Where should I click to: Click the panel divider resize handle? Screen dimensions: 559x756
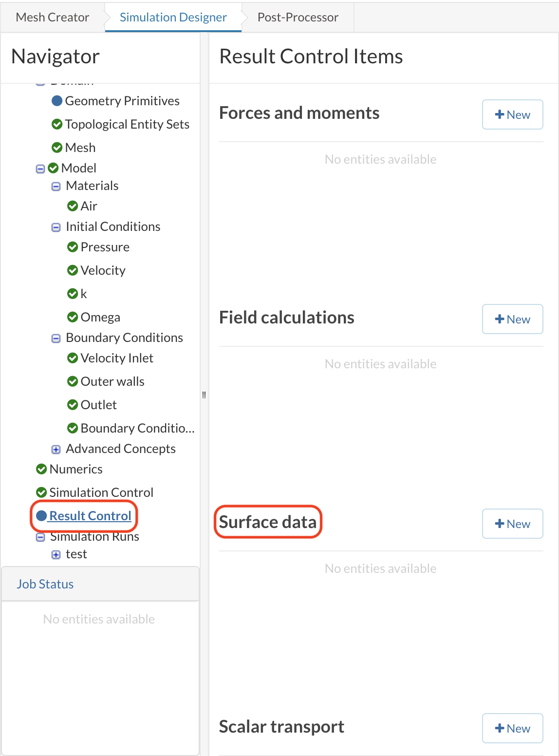204,395
